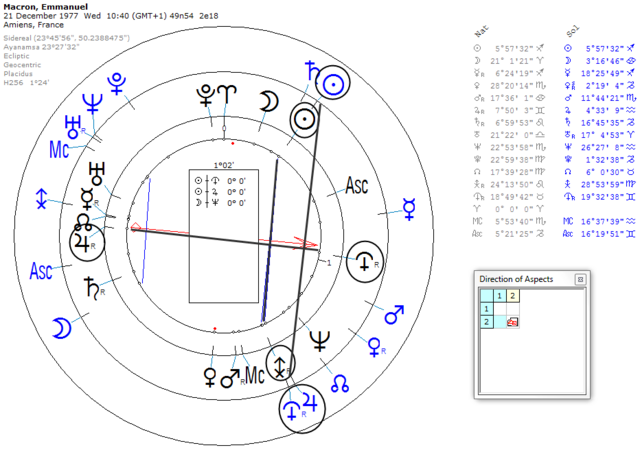The image size is (640, 450).
Task: Click column header 1 in Direction of Aspects
Action: tap(500, 296)
